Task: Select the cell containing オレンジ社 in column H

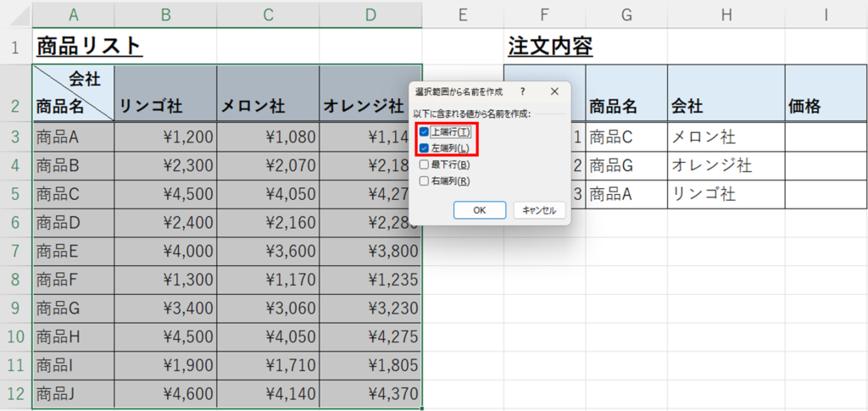Action: coord(726,165)
